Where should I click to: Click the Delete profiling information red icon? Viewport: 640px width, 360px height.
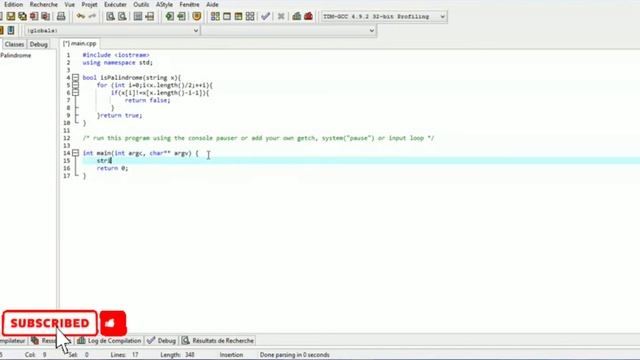[309, 16]
